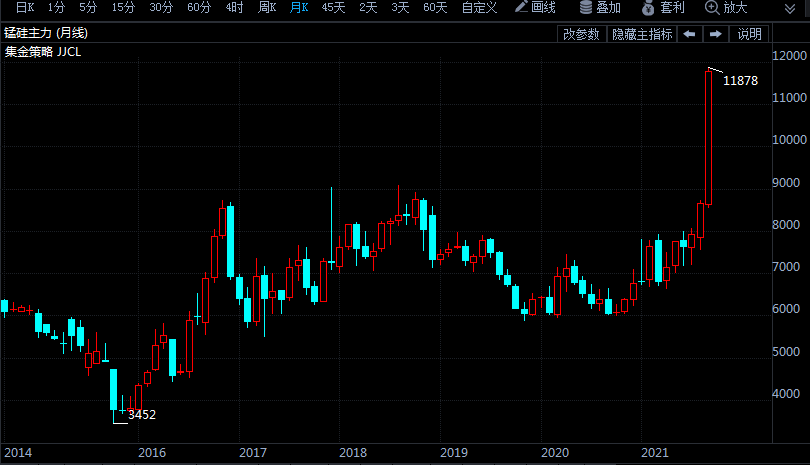The width and height of the screenshot is (810, 465).
Task: Click the 12000 price axis value
Action: pyautogui.click(x=789, y=56)
